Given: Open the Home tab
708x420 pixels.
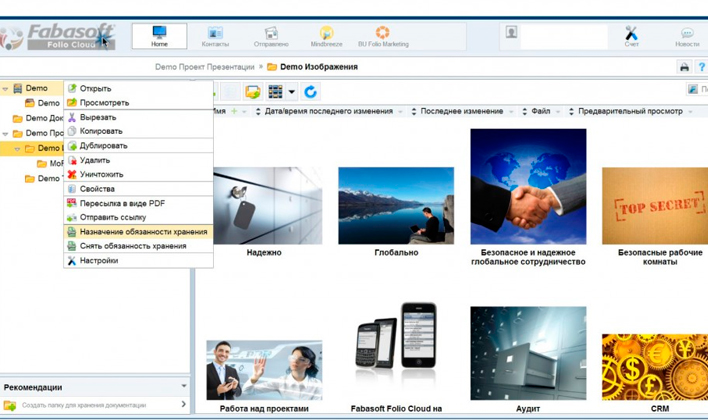Looking at the screenshot, I should tap(159, 36).
